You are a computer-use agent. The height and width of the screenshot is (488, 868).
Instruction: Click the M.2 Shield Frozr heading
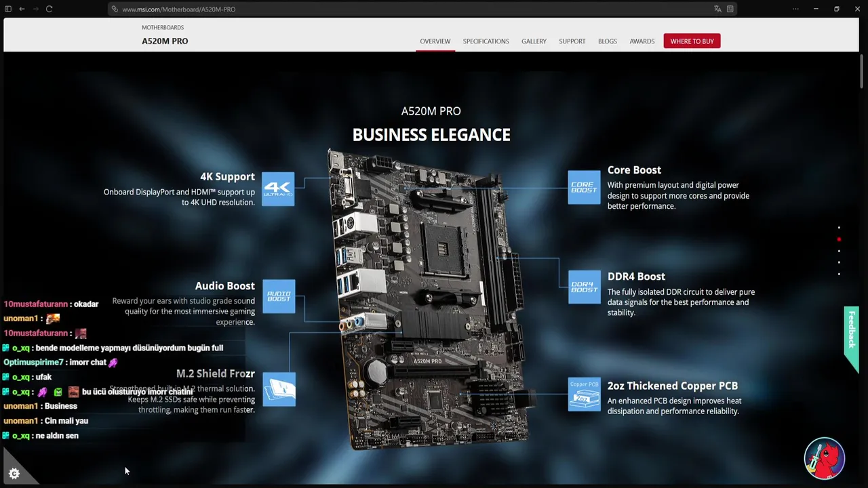coord(216,373)
